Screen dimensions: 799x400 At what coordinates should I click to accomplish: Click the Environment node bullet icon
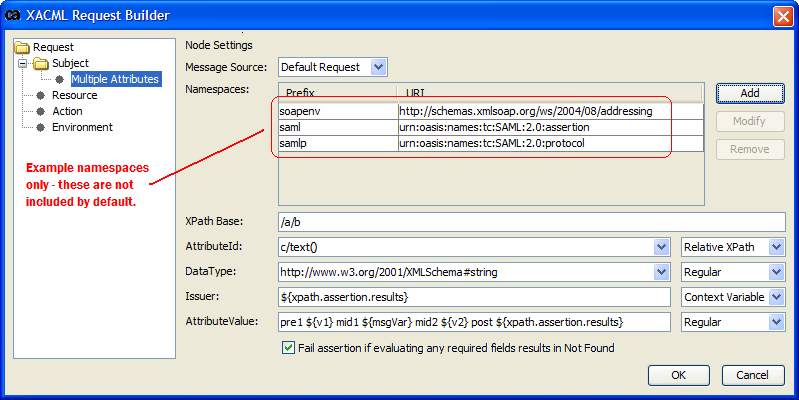(x=41, y=127)
